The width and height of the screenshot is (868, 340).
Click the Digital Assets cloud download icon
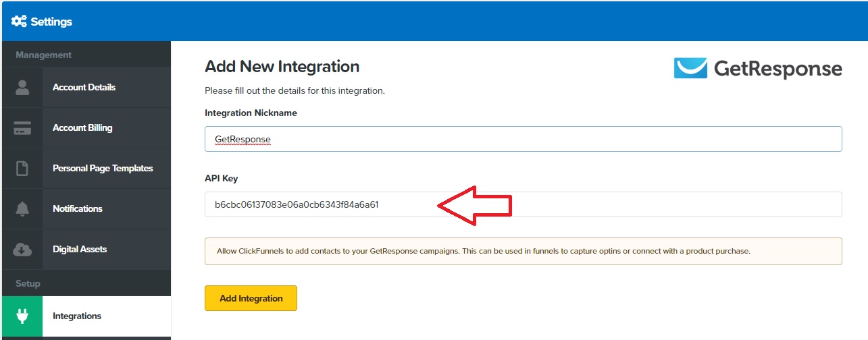tap(22, 249)
